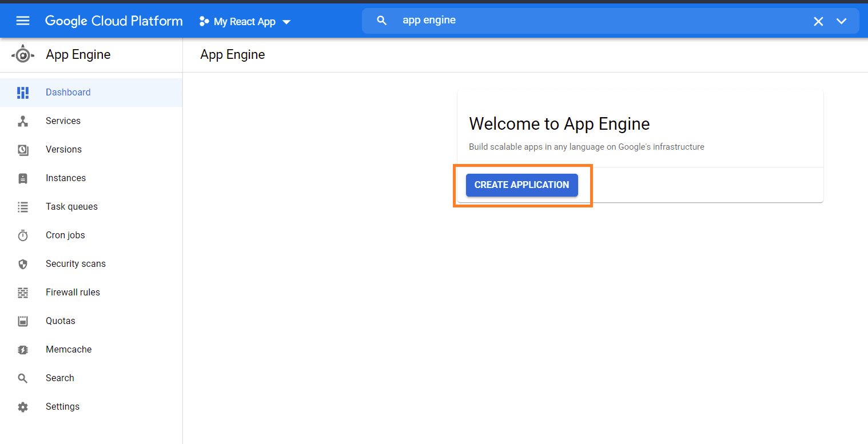
Task: Select the Cron jobs clock icon
Action: click(x=23, y=235)
